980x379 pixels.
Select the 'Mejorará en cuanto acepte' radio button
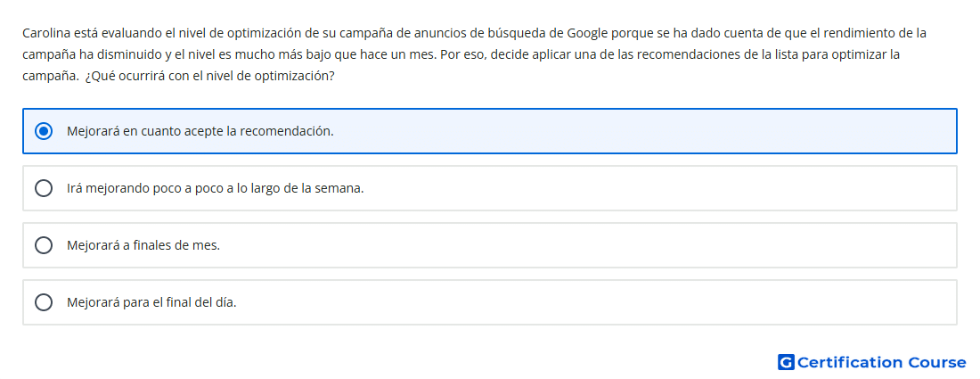coord(44,131)
